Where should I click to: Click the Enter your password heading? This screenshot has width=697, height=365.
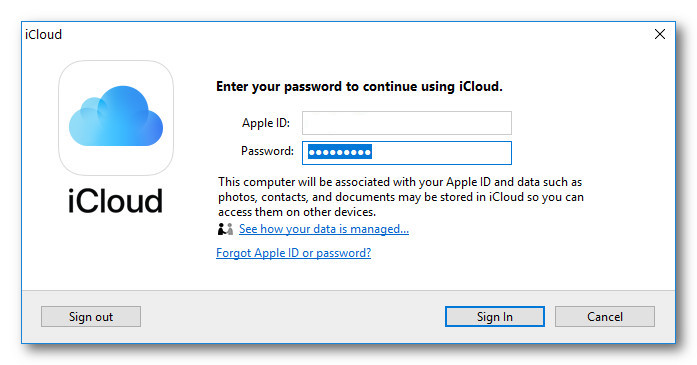359,86
